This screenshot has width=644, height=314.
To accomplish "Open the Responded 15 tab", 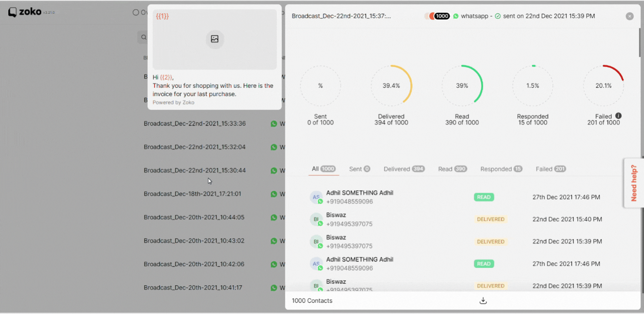I will coord(501,169).
